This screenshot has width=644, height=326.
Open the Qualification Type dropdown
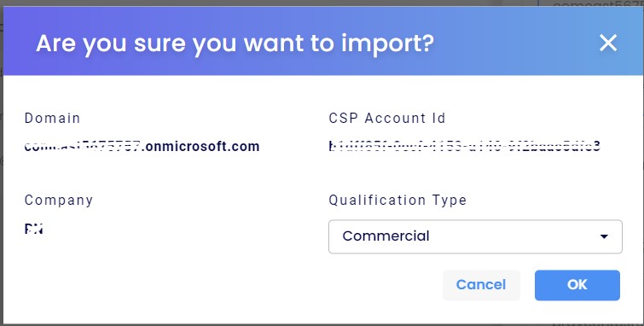pyautogui.click(x=475, y=236)
